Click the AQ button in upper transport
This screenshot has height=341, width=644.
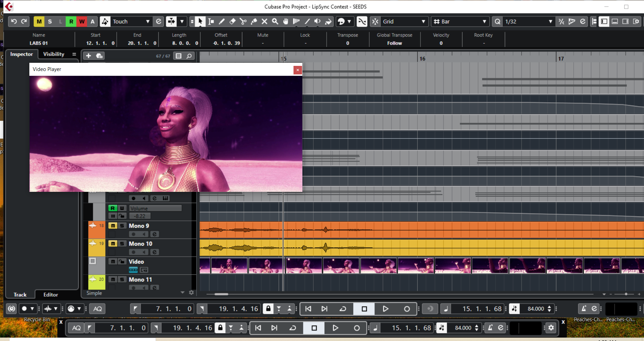pyautogui.click(x=98, y=309)
